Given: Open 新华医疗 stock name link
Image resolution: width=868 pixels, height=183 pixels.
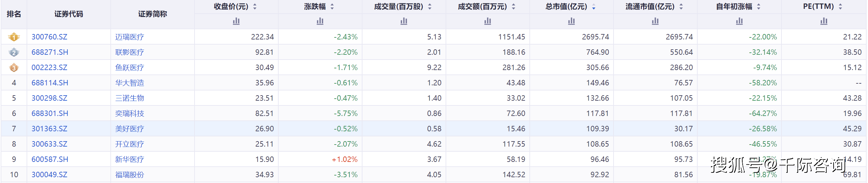Looking at the screenshot, I should (129, 159).
